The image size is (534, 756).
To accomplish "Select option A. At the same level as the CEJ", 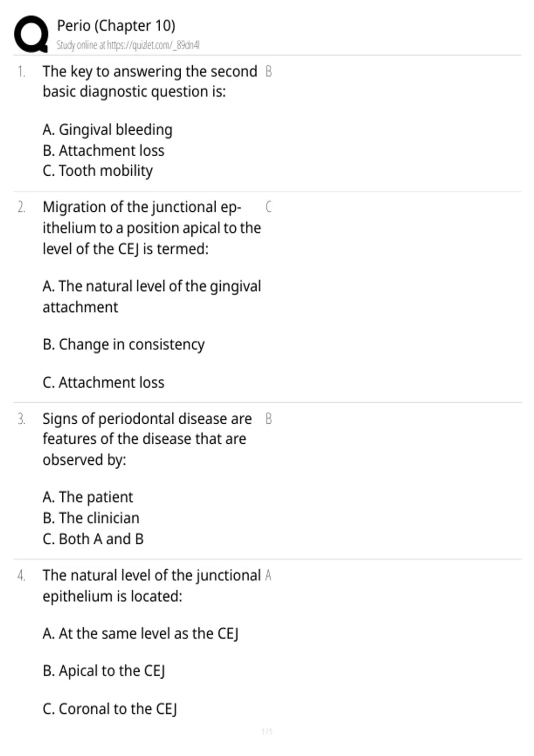I will tap(141, 634).
